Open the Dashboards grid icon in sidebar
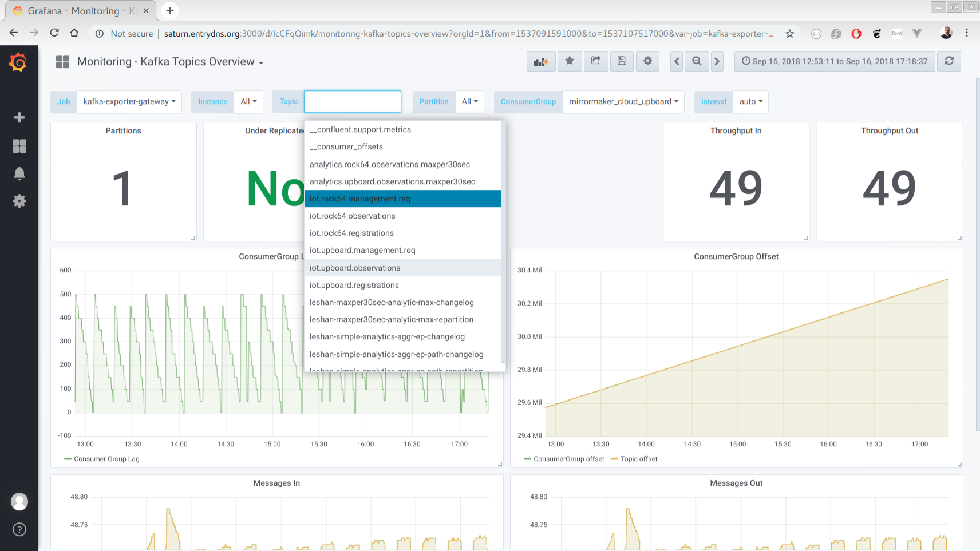This screenshot has width=980, height=551. 19,146
